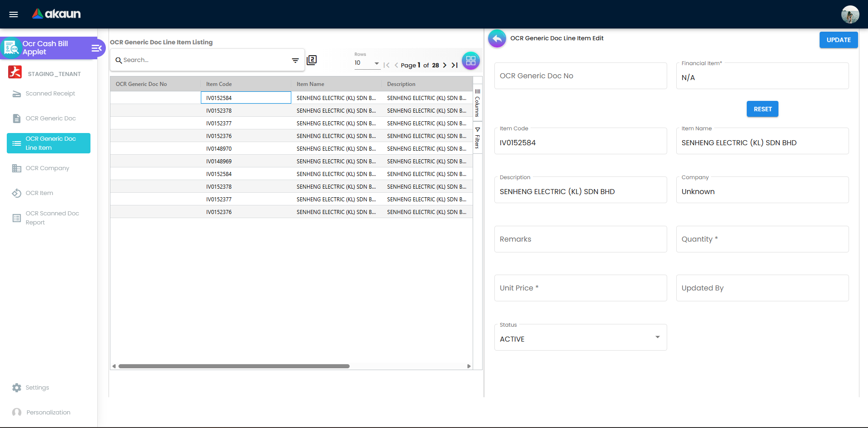868x428 pixels.
Task: Jump to last page
Action: tap(455, 65)
